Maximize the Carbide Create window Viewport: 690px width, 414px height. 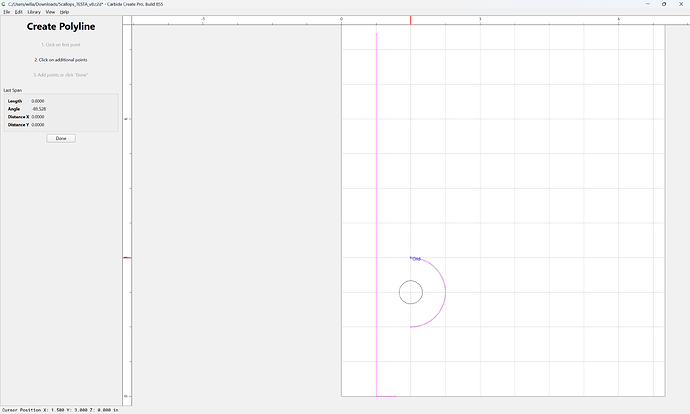664,4
